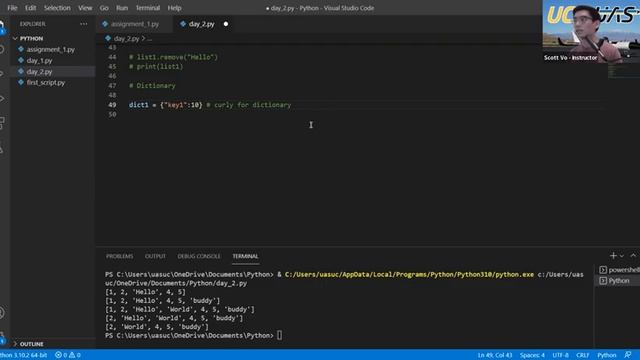Open the Edit menu
This screenshot has width=640, height=360.
31,8
